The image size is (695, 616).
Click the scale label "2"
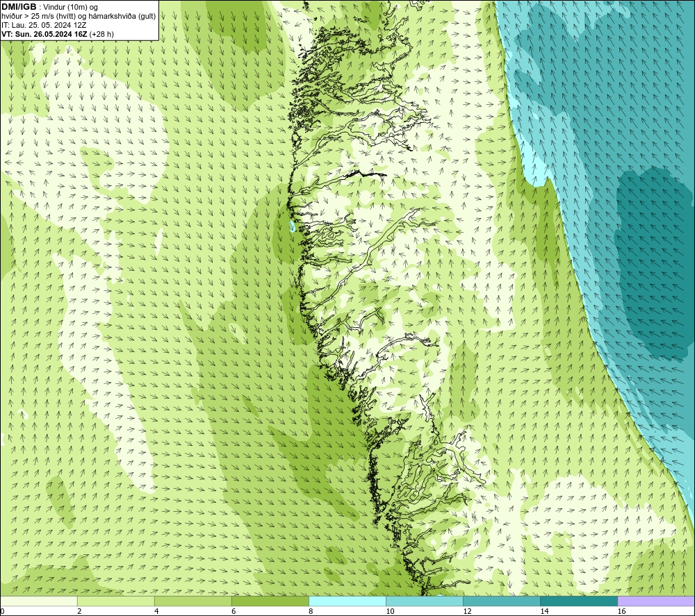[x=79, y=612]
